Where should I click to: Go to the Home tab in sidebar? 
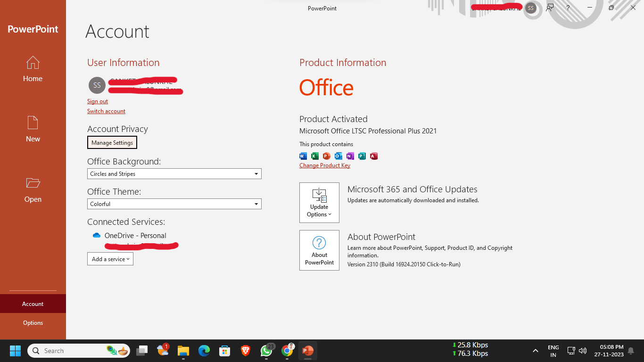point(33,69)
